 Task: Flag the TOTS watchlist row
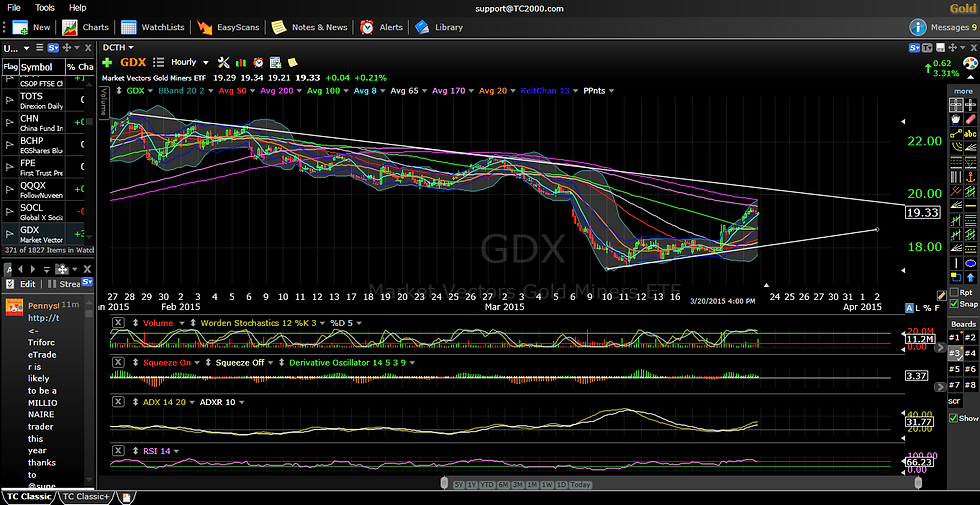pyautogui.click(x=9, y=101)
